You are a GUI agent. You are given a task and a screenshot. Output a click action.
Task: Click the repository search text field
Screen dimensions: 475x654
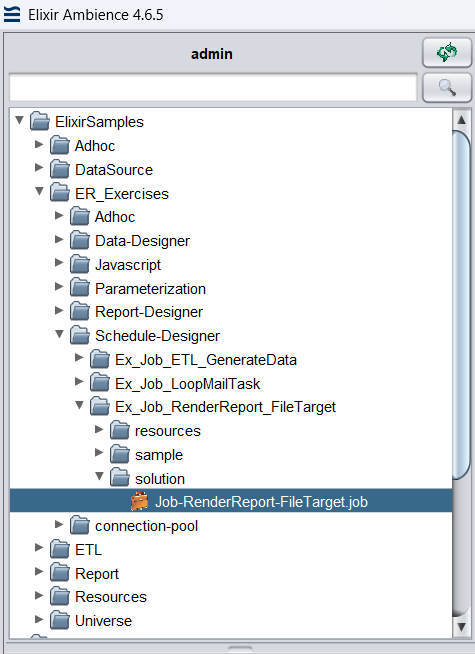click(213, 87)
